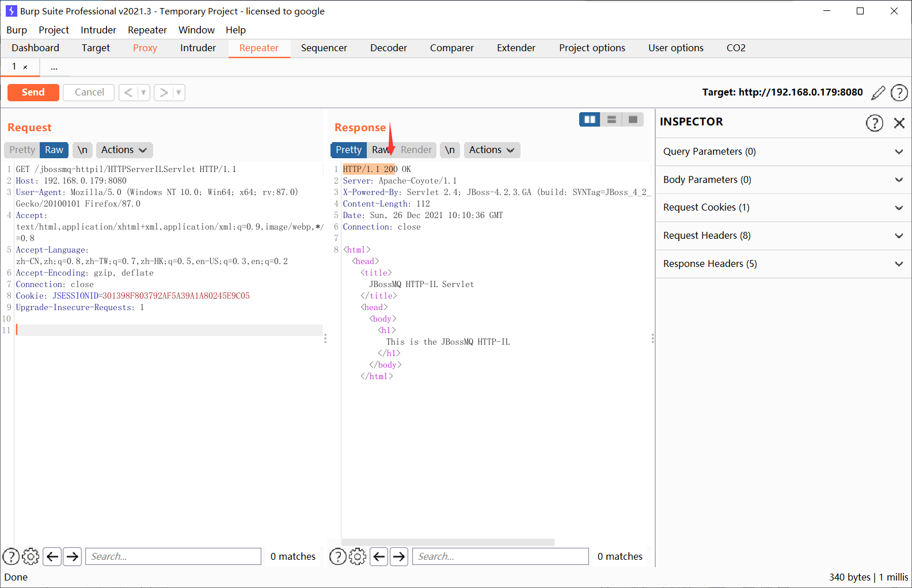The height and width of the screenshot is (588, 912).
Task: Open request Actions dropdown
Action: [x=124, y=150]
